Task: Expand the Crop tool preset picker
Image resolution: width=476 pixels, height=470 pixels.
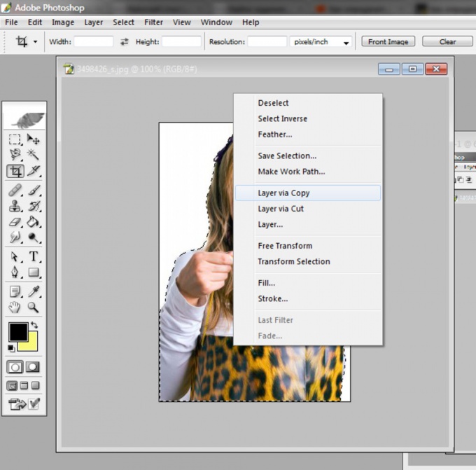Action: tap(35, 42)
